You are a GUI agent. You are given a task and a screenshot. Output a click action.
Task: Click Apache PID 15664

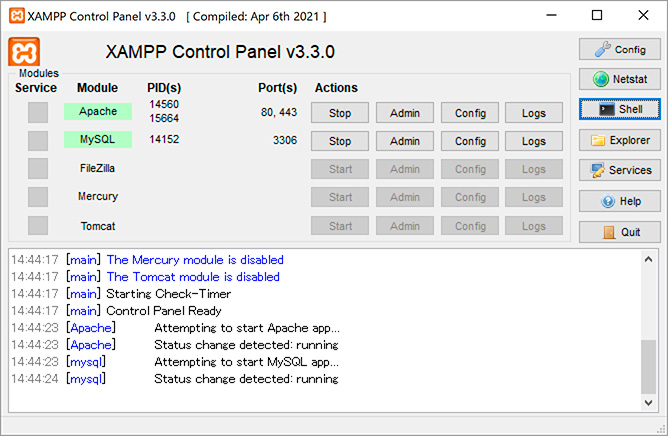click(164, 118)
